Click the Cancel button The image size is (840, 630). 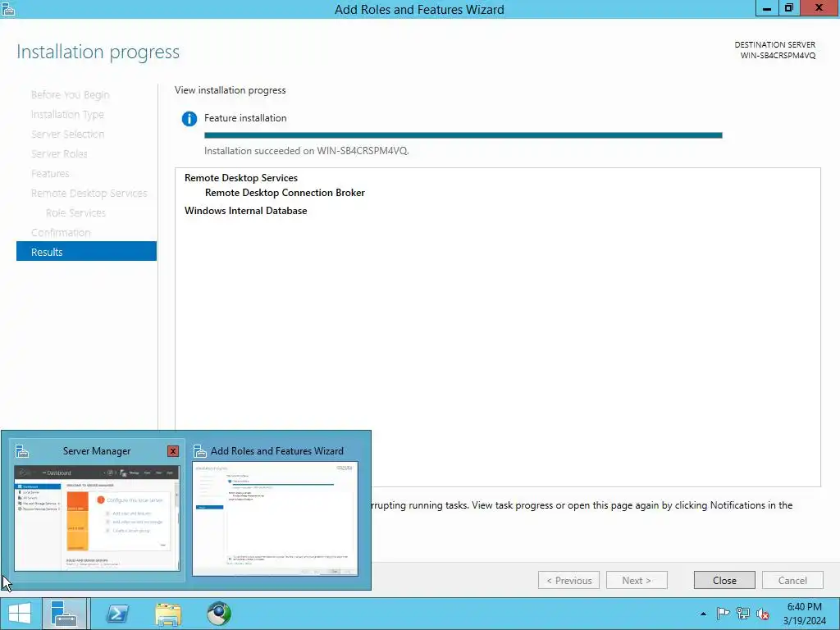[x=792, y=581]
